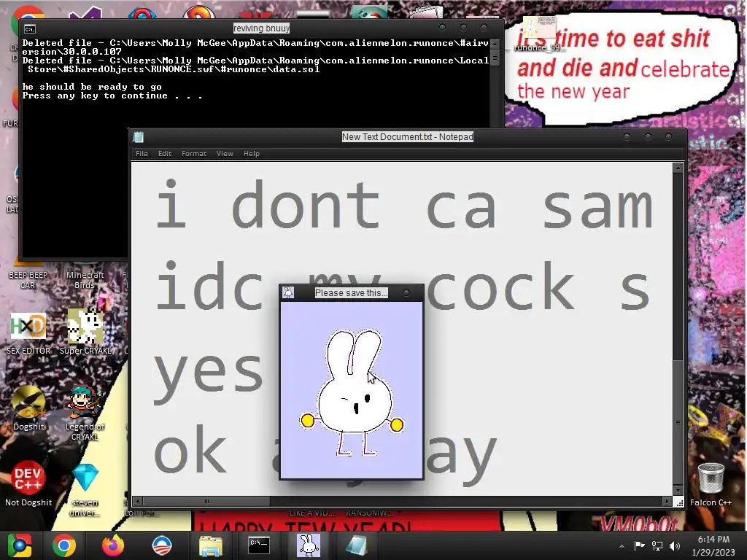Select the Falcon C++ recycle bin icon
The width and height of the screenshot is (747, 560).
click(x=711, y=484)
